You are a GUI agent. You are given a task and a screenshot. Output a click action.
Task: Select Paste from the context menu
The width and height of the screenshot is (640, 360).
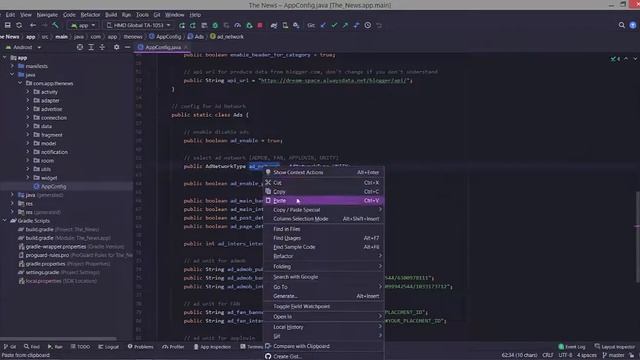pos(323,201)
